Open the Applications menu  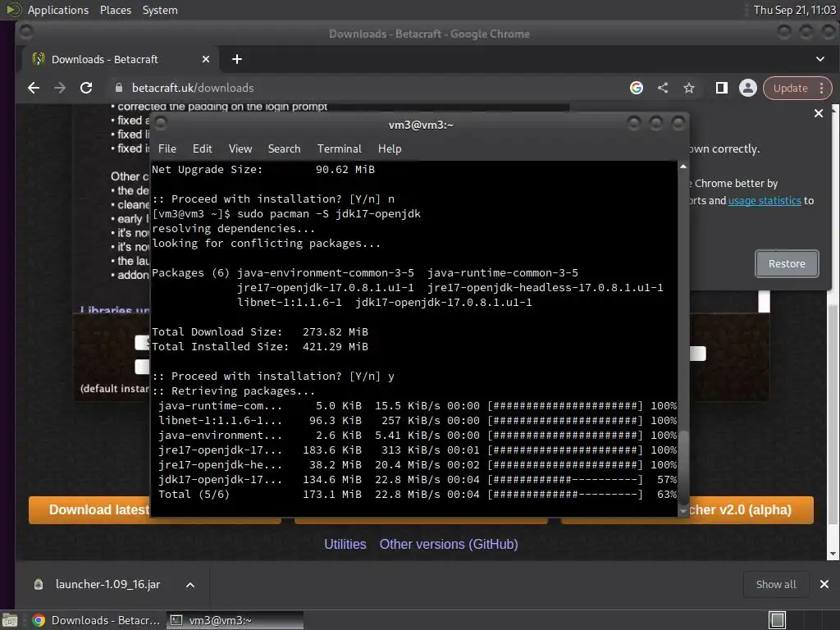coord(58,10)
